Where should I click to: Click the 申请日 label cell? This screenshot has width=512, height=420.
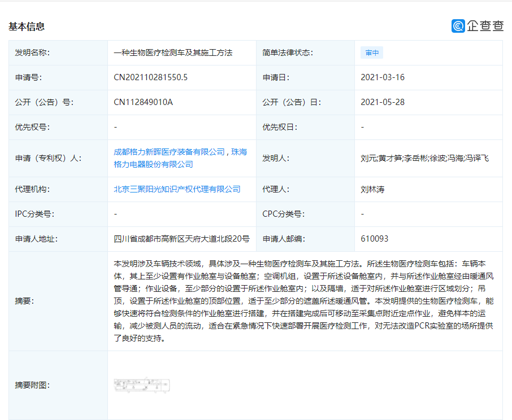point(305,77)
